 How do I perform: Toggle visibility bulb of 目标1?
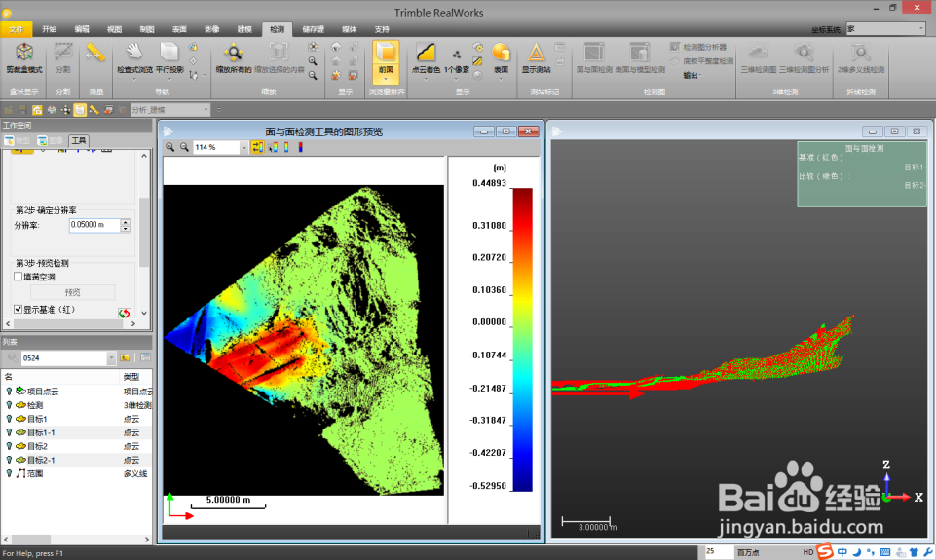coord(9,419)
